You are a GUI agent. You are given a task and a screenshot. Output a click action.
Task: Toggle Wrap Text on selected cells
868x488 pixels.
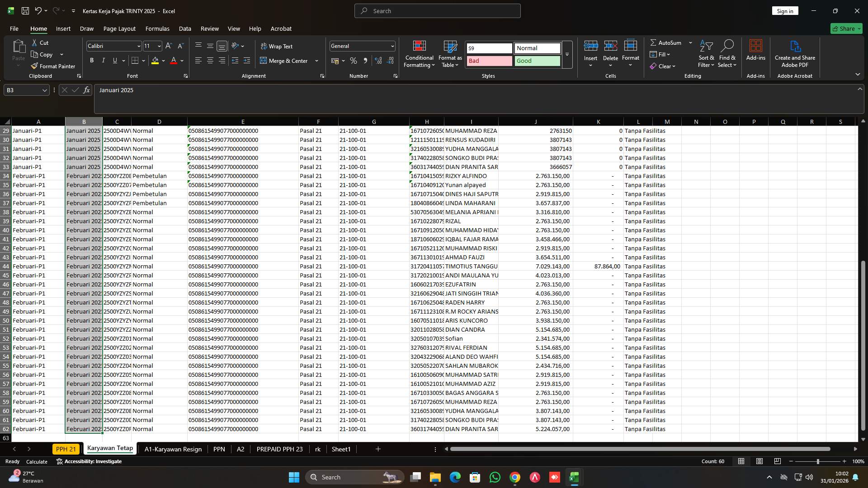pyautogui.click(x=277, y=46)
